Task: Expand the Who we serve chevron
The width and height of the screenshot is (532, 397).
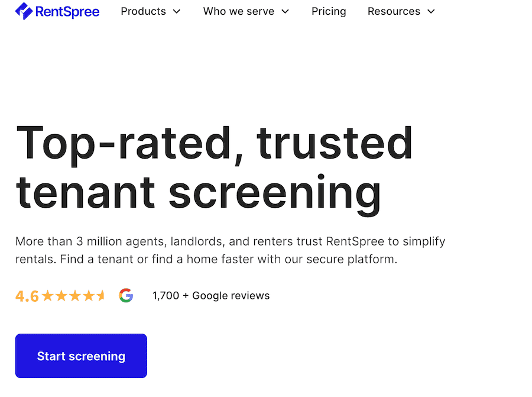Action: [x=286, y=12]
